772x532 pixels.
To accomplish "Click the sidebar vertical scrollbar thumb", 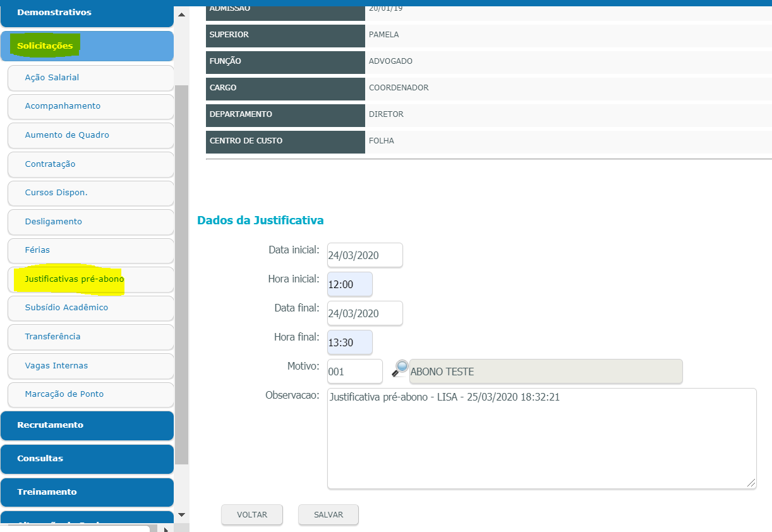I will point(181,275).
